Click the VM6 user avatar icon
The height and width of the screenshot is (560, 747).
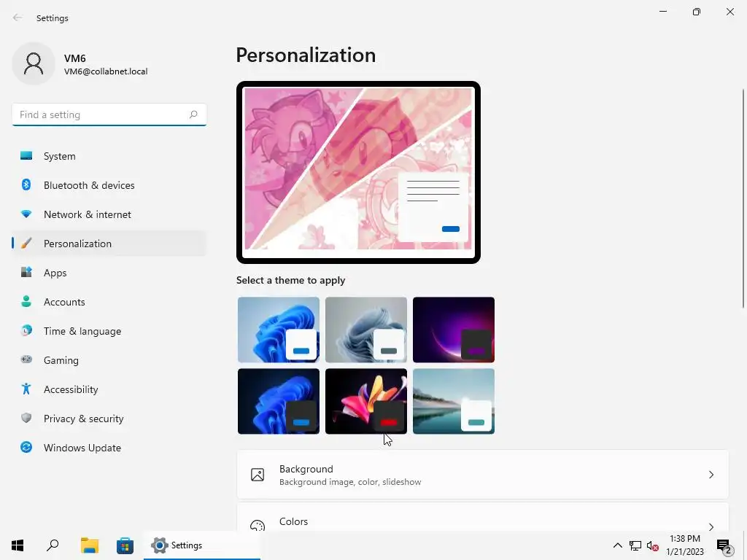34,63
